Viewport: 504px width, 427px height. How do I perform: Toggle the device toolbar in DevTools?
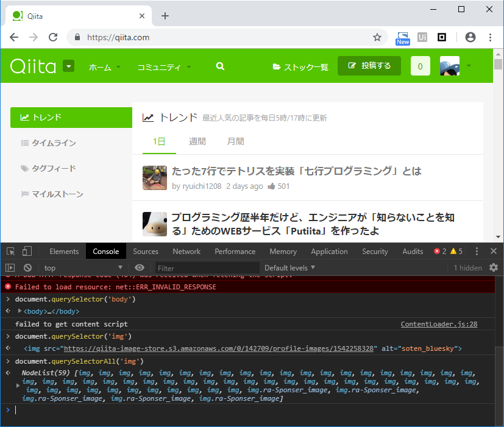point(27,251)
